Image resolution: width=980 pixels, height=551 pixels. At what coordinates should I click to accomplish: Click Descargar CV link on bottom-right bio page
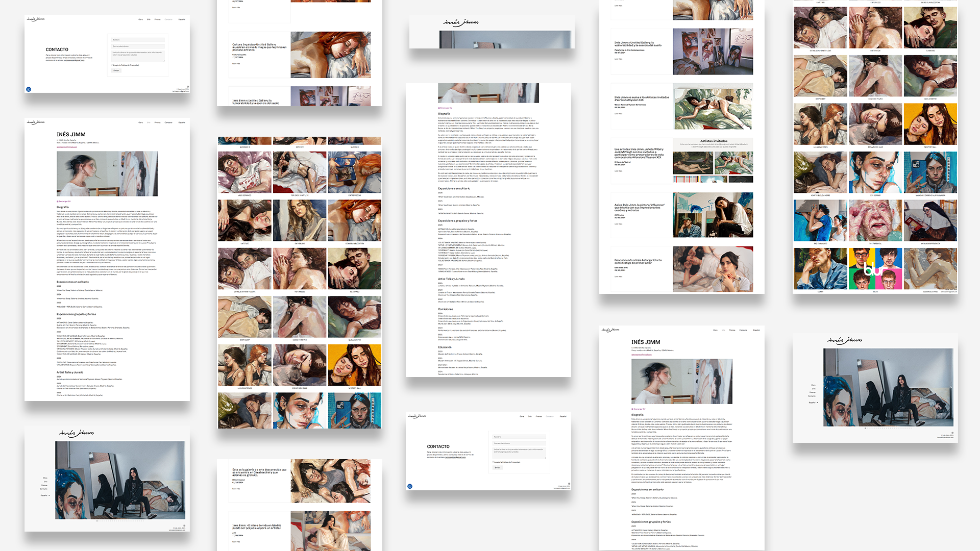[x=639, y=409]
